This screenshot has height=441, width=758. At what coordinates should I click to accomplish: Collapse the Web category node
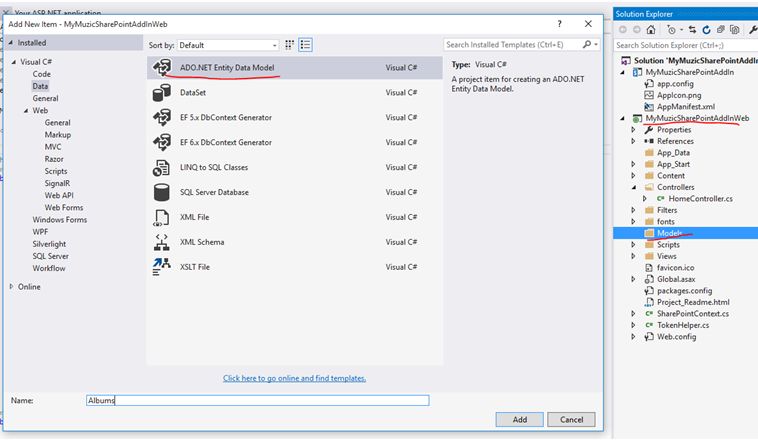pyautogui.click(x=26, y=111)
